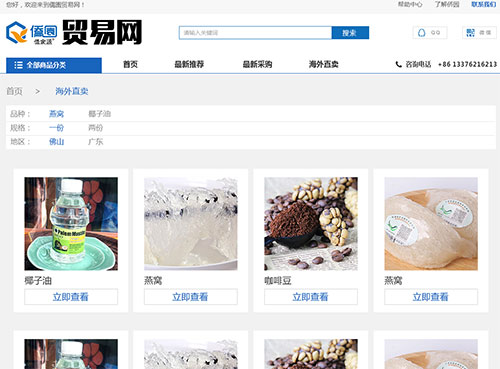
Task: Open the 椰子油 bottle product image
Action: click(71, 224)
